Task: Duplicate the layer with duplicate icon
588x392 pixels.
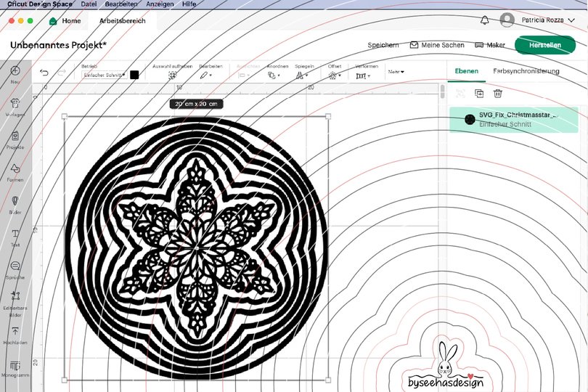Action: pyautogui.click(x=479, y=94)
